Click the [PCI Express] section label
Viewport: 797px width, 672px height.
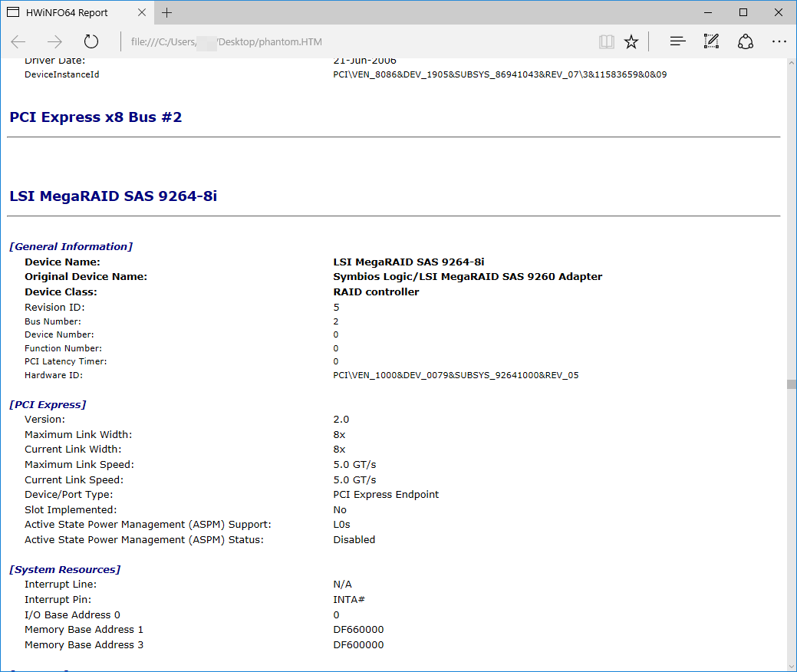tap(48, 404)
